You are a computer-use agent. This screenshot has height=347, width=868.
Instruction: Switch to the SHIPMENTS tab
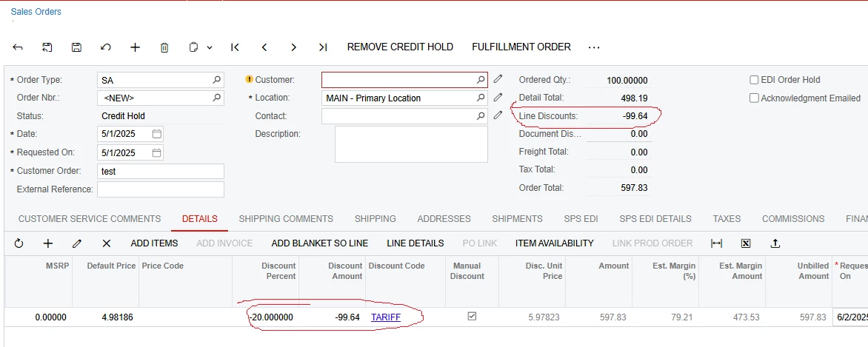[x=518, y=218]
